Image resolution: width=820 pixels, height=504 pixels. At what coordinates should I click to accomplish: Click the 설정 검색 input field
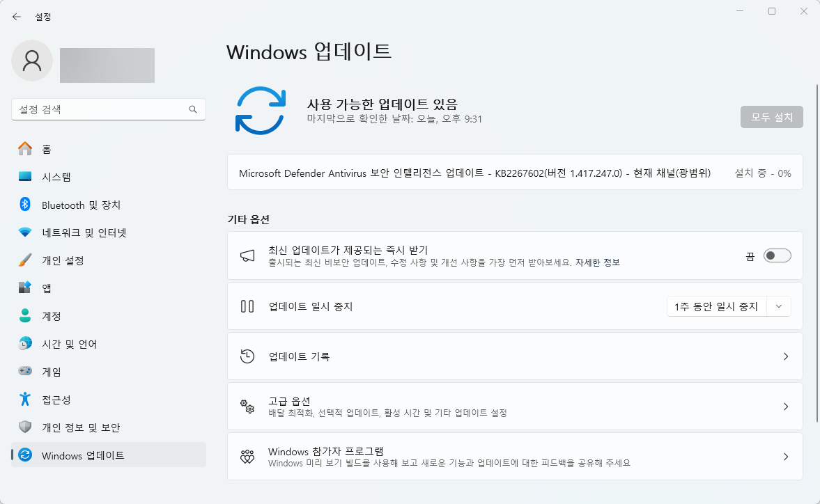(108, 109)
